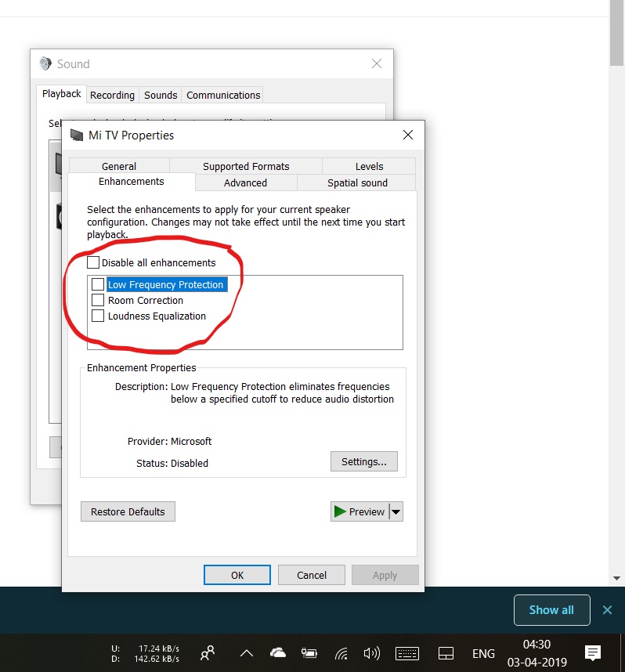This screenshot has height=672, width=625.
Task: Click Status: Disabled text
Action: pyautogui.click(x=172, y=464)
